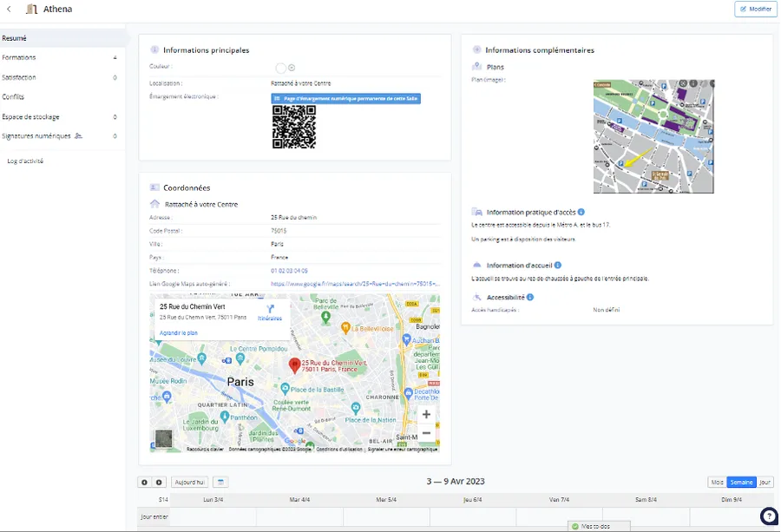Switch calendar to Jour view

click(765, 483)
